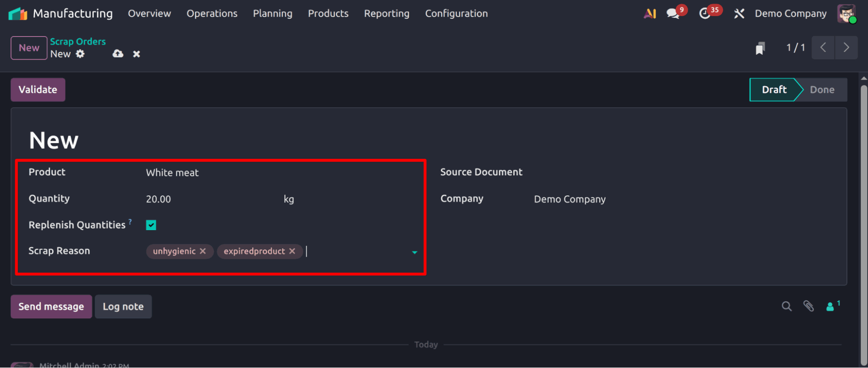Click the paperclip attachments icon
Screen dimensions: 868x368
(808, 306)
